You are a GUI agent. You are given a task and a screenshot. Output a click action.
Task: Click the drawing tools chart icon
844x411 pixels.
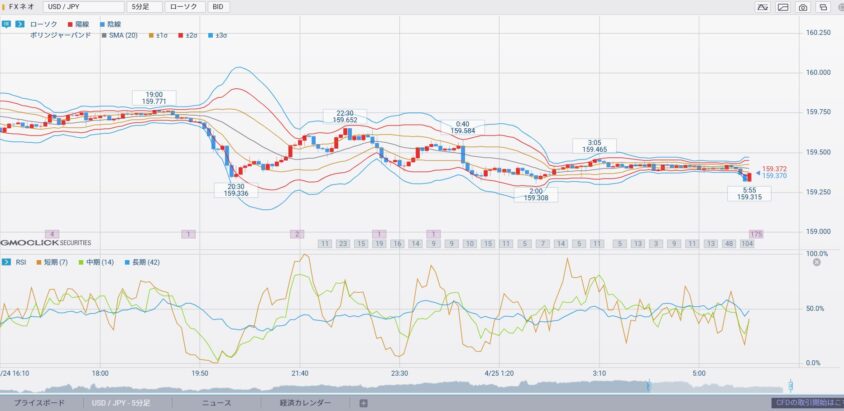[783, 7]
